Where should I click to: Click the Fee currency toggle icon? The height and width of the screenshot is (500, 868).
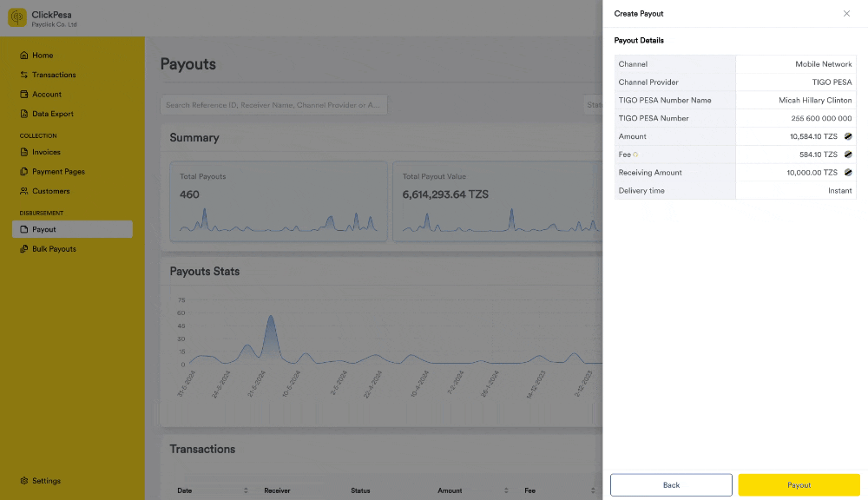coord(847,155)
